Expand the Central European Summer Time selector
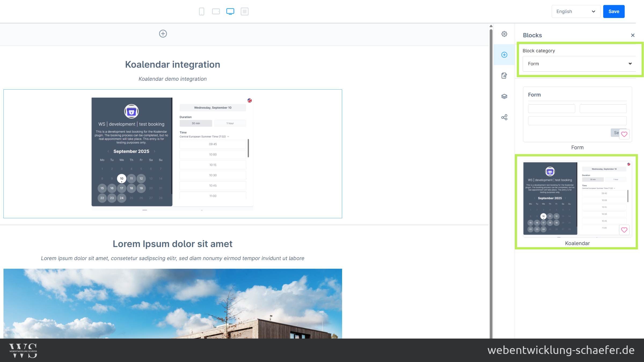This screenshot has width=644, height=362. pyautogui.click(x=204, y=137)
